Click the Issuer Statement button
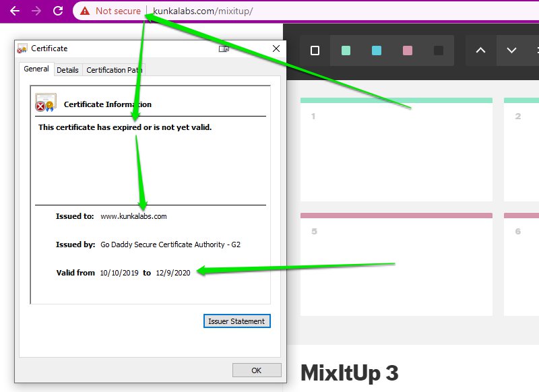The height and width of the screenshot is (392, 539). point(237,321)
